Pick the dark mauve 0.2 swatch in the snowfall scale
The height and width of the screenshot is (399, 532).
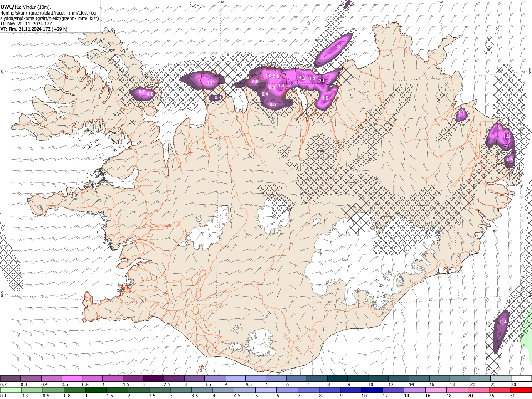(10, 379)
